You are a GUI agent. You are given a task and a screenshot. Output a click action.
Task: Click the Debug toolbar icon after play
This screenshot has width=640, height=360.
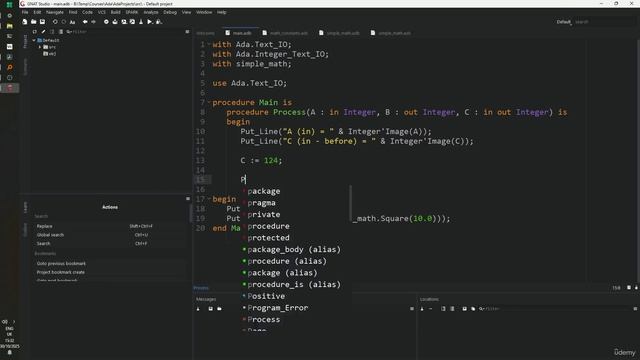tap(158, 22)
